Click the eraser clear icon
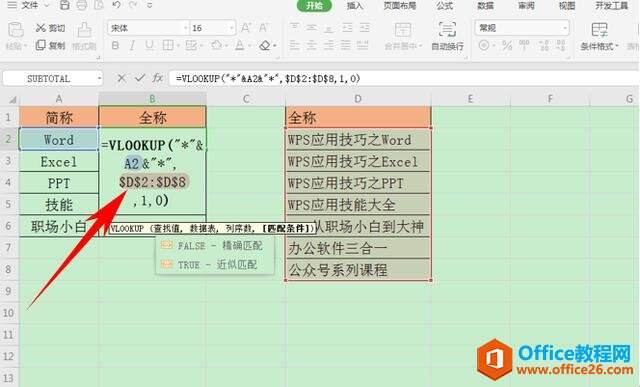Image resolution: width=640 pixels, height=387 pixels. pos(265,45)
